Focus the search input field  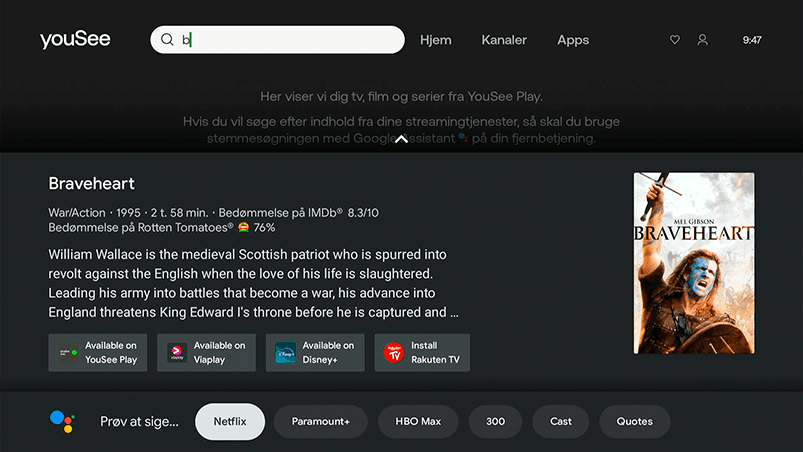tap(277, 39)
